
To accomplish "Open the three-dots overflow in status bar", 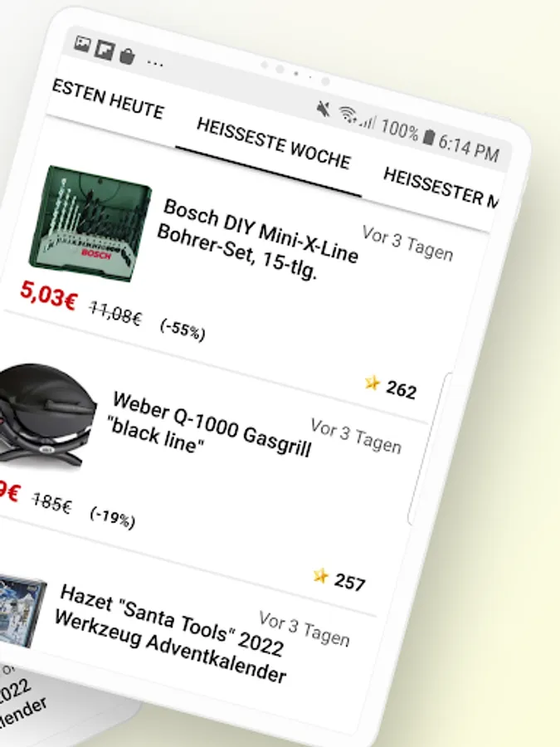I will 155,63.
